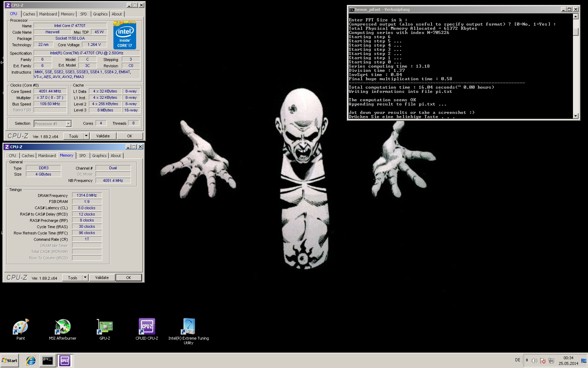Expand Tools dropdown arrow in bottom CPU-Z
Viewport: 588px width, 368px height.
tap(85, 278)
